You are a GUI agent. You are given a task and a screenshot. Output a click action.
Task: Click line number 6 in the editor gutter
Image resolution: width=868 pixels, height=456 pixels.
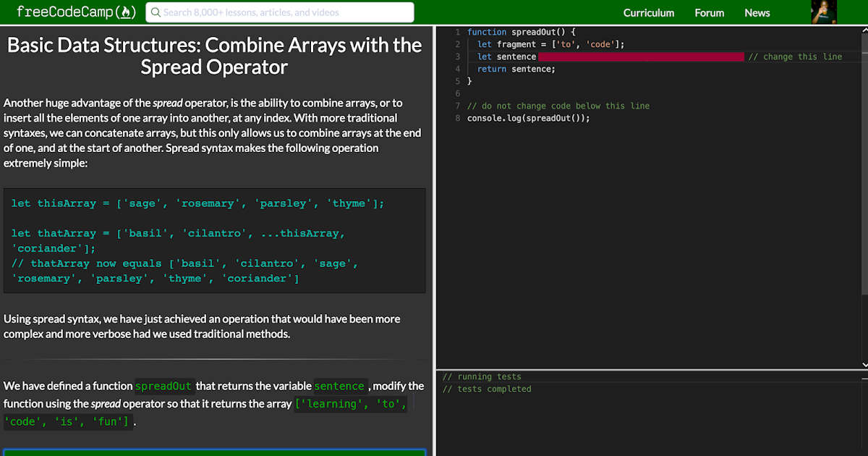click(458, 93)
